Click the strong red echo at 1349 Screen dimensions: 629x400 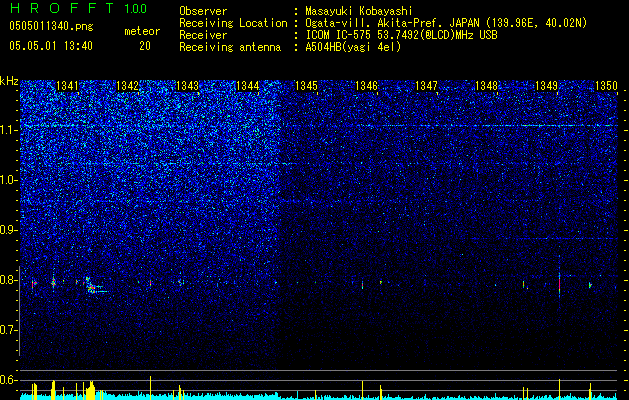coord(559,283)
